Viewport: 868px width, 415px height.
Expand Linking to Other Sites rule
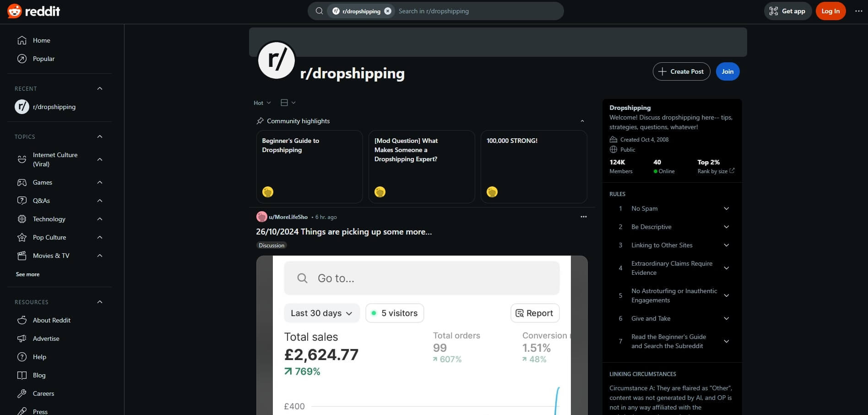click(x=726, y=245)
